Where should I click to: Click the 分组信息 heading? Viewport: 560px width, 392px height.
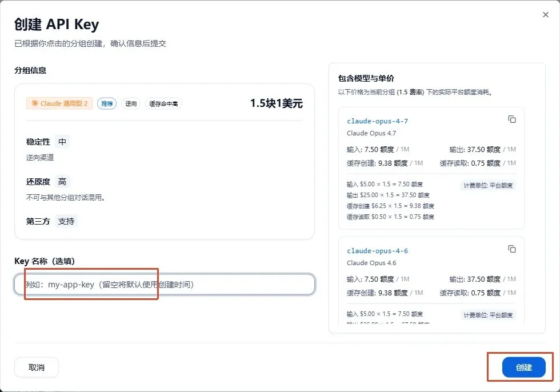point(30,70)
